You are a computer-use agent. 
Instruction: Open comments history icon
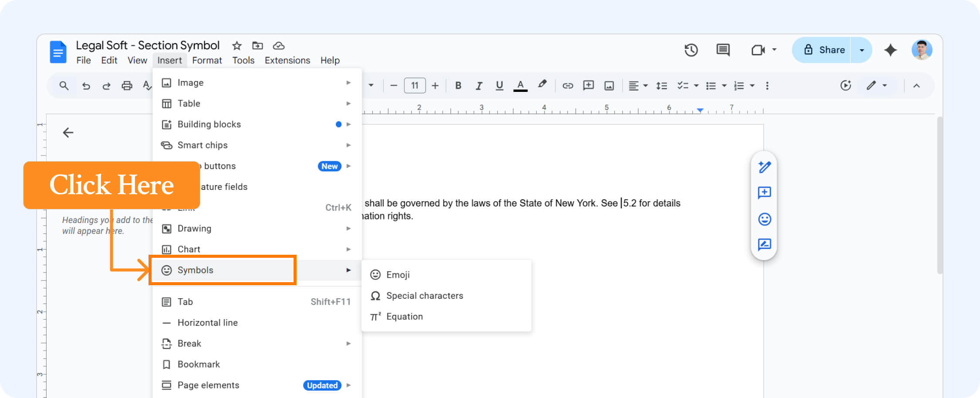click(x=723, y=50)
